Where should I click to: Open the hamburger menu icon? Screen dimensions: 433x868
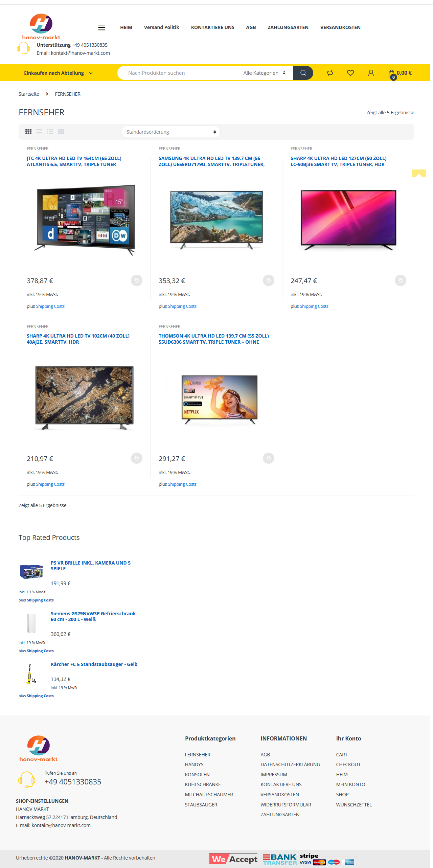point(101,27)
